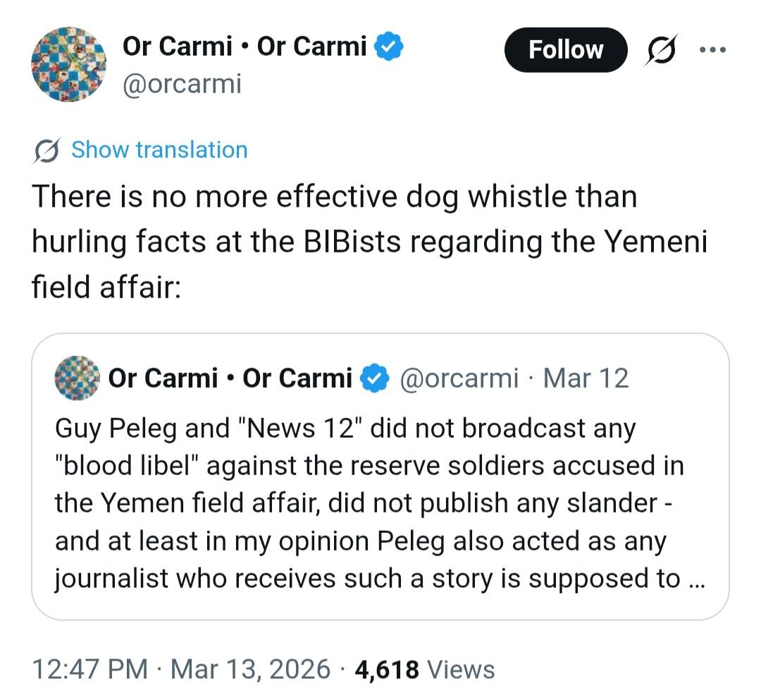Follow the Or Carmi account
Screen dimensions: 761x700
(565, 50)
